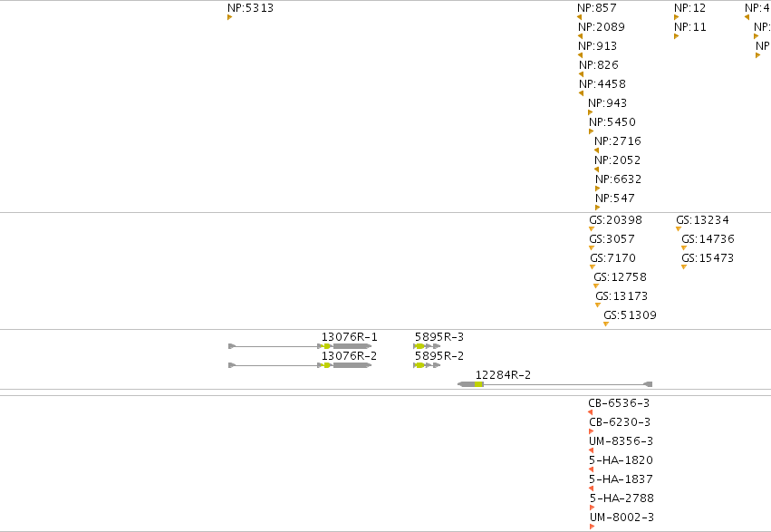Select the GS:12758 feature

point(620,277)
